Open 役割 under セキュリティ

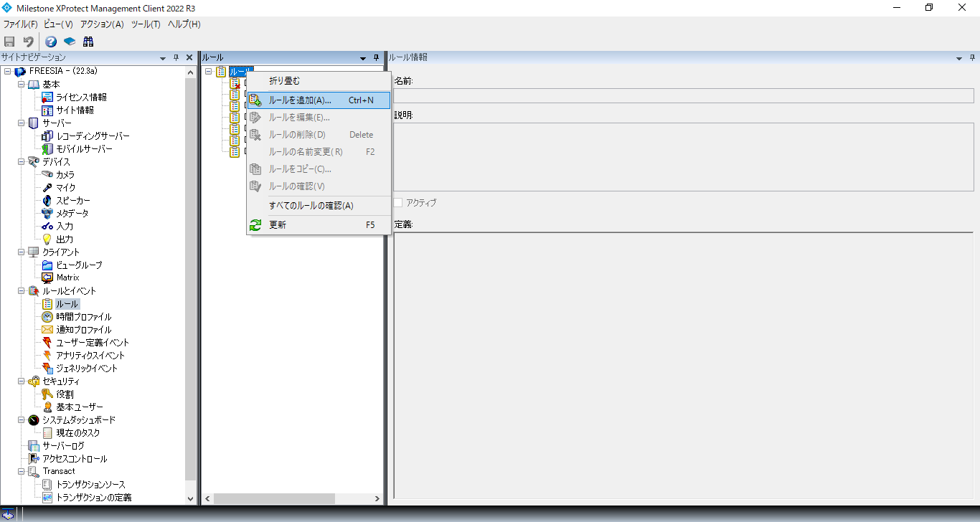click(65, 394)
